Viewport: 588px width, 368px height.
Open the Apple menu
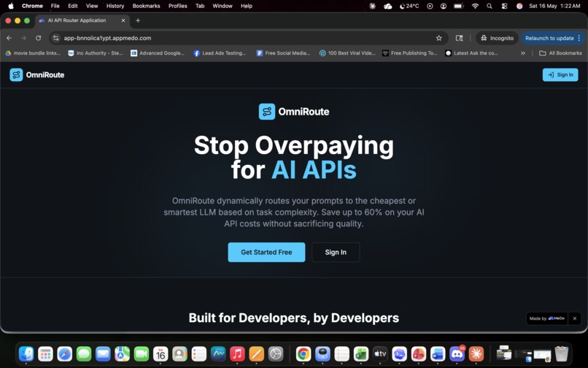[x=11, y=6]
